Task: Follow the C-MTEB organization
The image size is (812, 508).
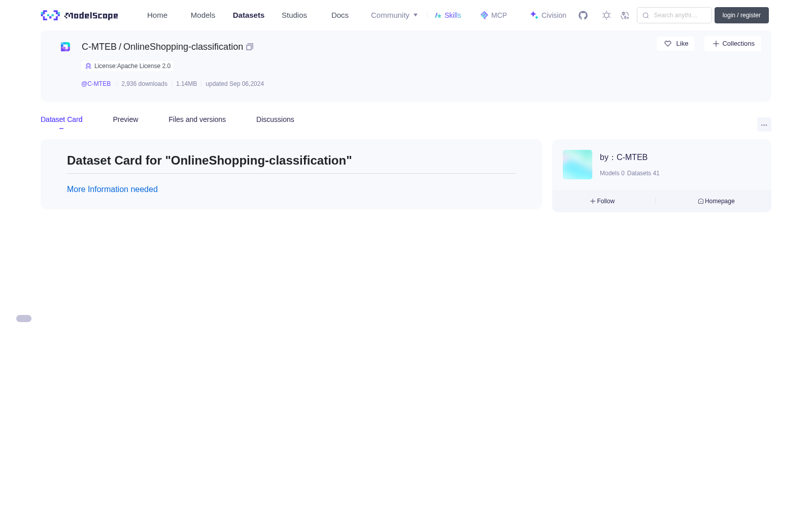Action: point(602,201)
